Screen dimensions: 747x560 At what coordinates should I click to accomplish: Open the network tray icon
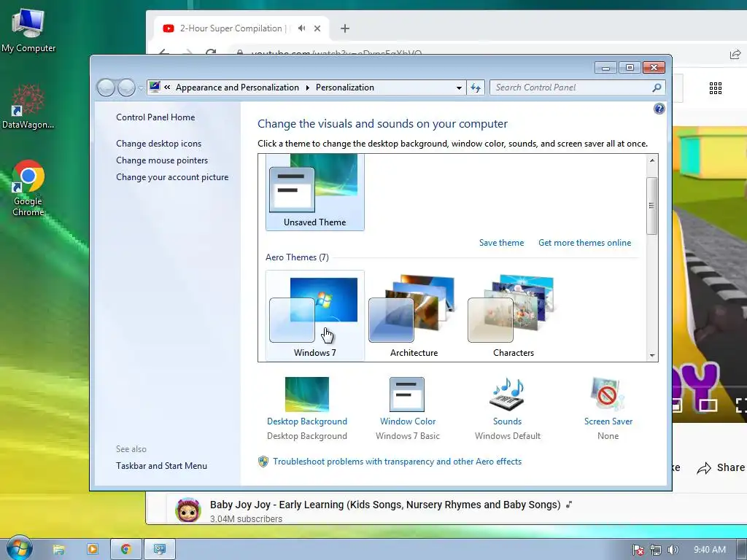click(656, 550)
